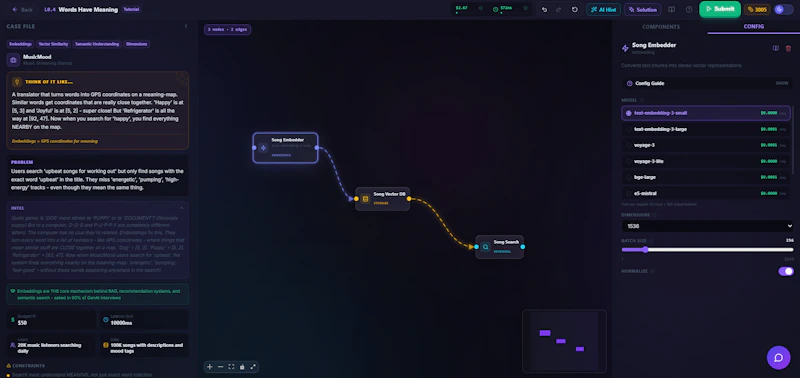Image resolution: width=800 pixels, height=378 pixels.
Task: Click the model list scrollbar
Action: 792,140
